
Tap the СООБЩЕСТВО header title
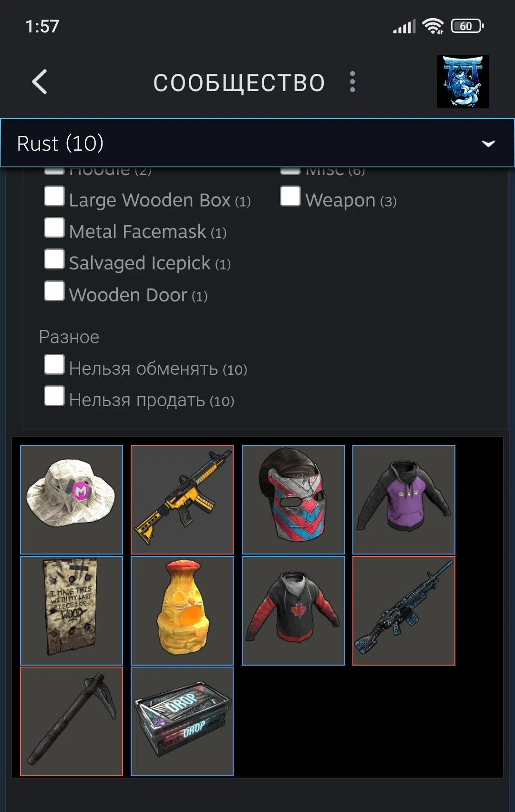(x=239, y=82)
